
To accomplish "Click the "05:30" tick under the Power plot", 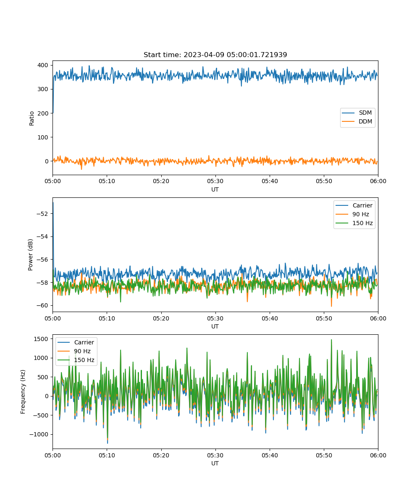I will tap(215, 318).
